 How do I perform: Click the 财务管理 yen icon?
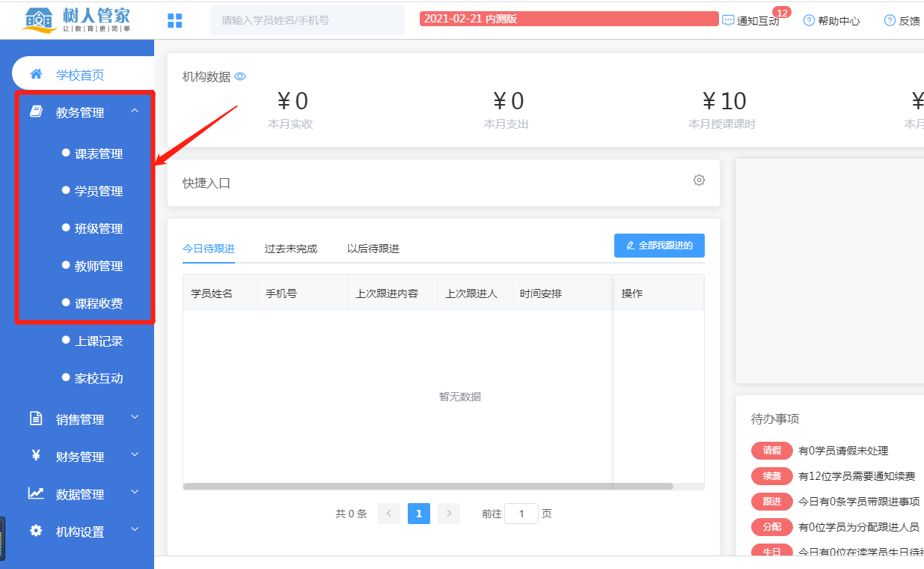[x=35, y=455]
